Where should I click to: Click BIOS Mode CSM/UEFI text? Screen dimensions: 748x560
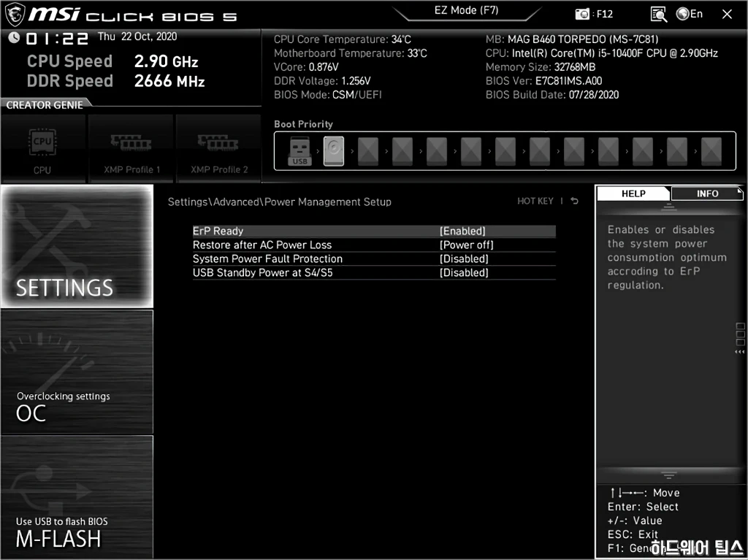(328, 94)
